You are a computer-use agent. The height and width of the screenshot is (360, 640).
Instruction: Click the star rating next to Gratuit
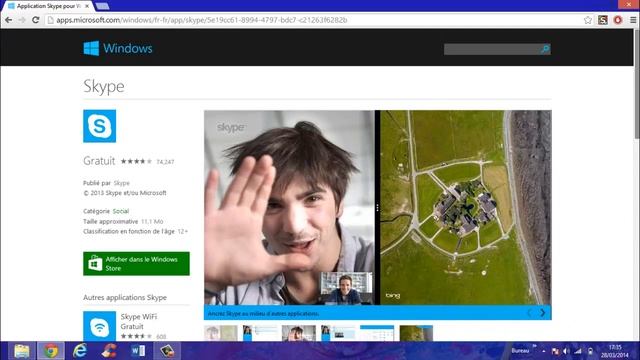pyautogui.click(x=136, y=161)
